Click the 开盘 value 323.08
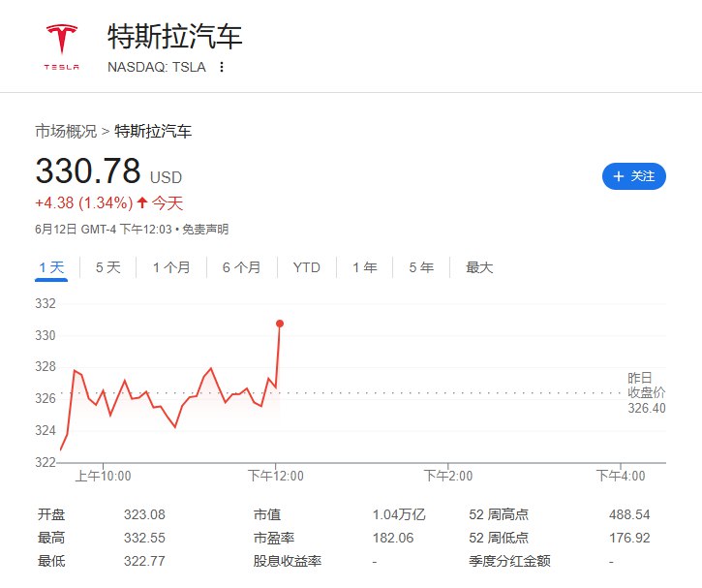The image size is (702, 588). (144, 514)
